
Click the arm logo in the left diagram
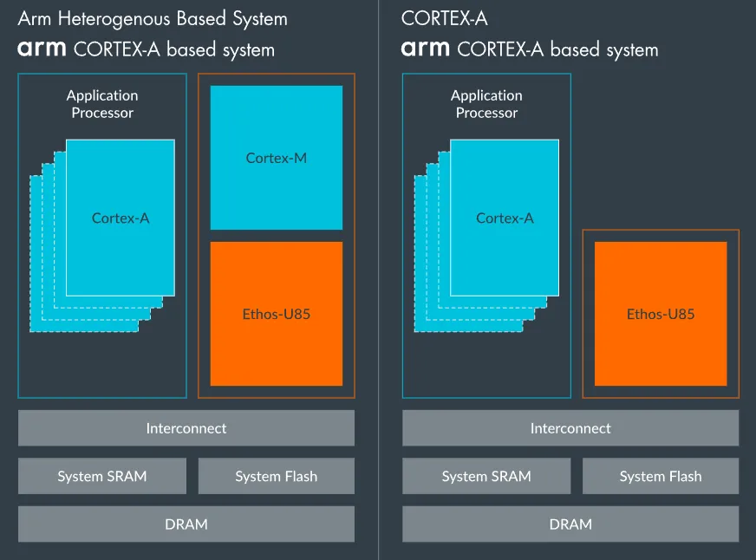tap(42, 49)
